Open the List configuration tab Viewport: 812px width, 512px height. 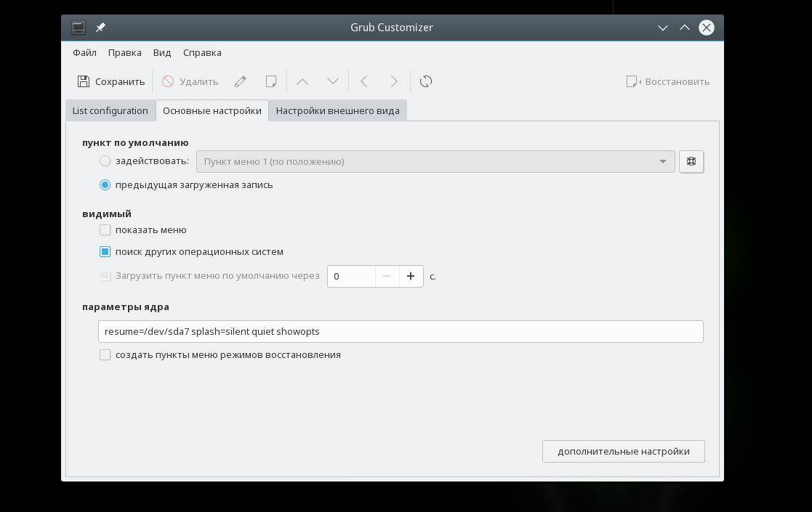pos(110,110)
